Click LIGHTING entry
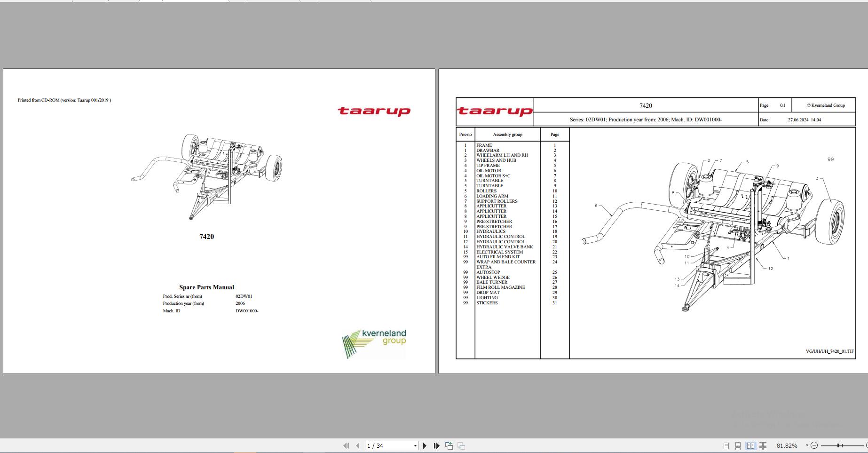 click(487, 298)
